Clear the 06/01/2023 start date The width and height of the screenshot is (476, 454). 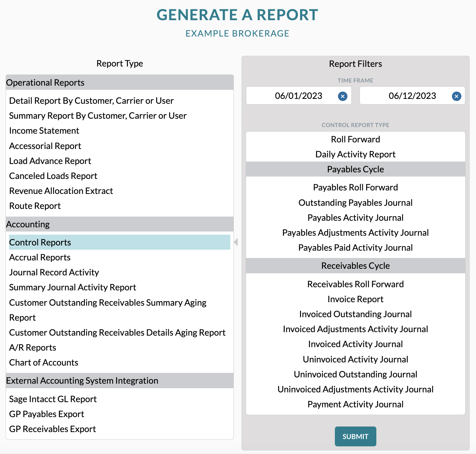343,96
